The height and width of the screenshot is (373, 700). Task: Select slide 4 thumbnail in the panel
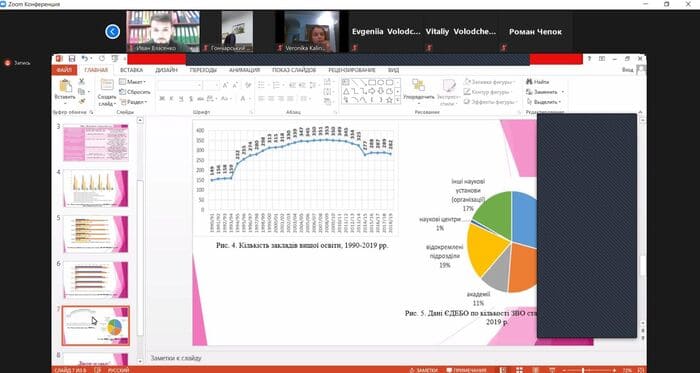(96, 188)
